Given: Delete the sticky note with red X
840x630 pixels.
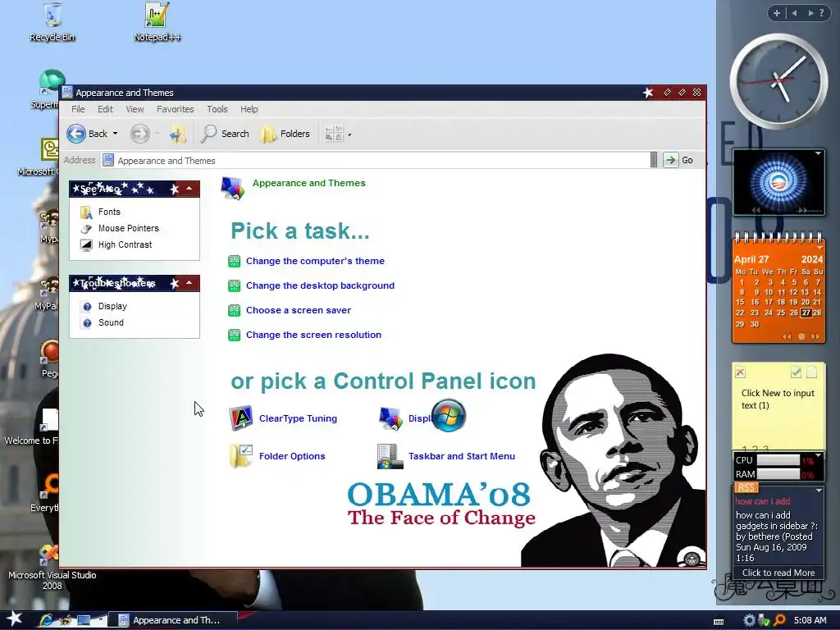Looking at the screenshot, I should coord(741,372).
